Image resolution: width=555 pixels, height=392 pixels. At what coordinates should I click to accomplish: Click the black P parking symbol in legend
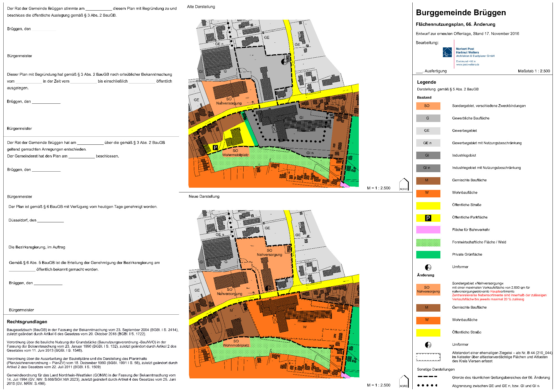(x=428, y=218)
